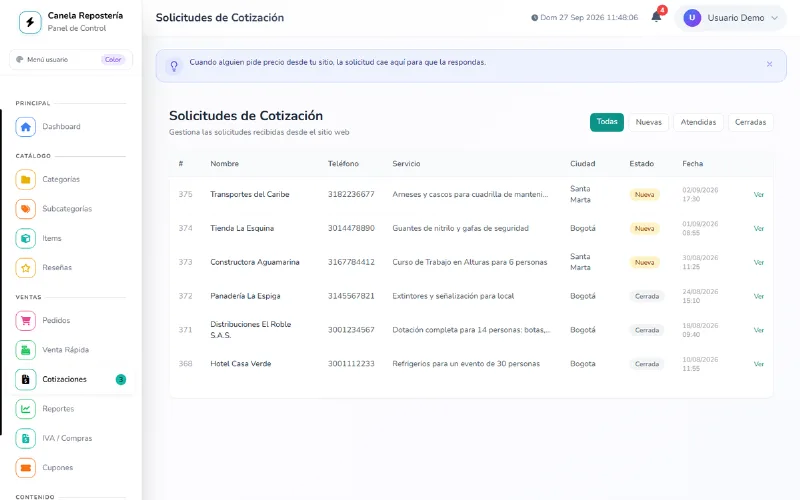Select the Todas filter tab
This screenshot has width=800, height=500.
pyautogui.click(x=607, y=122)
